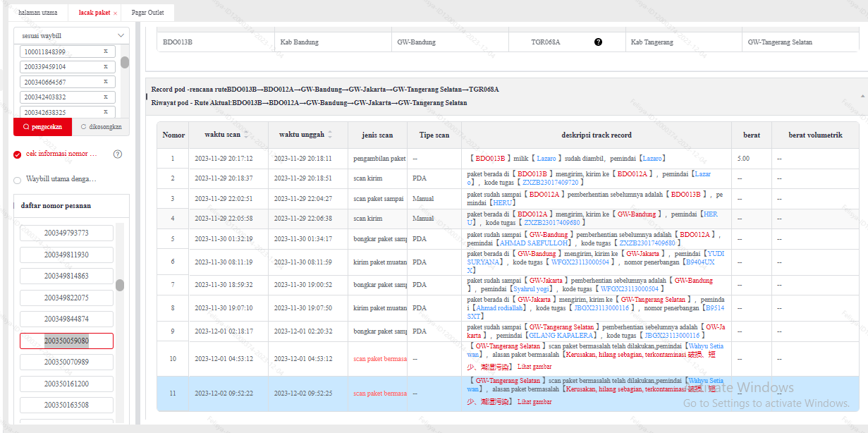Remove waybill 200342638325 with its x icon

point(106,112)
